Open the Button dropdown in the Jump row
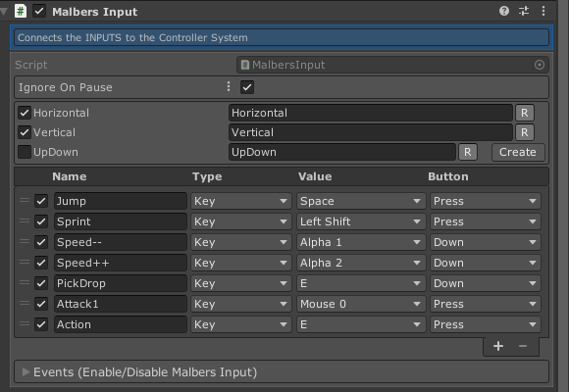The height and width of the screenshot is (392, 569). [x=486, y=201]
